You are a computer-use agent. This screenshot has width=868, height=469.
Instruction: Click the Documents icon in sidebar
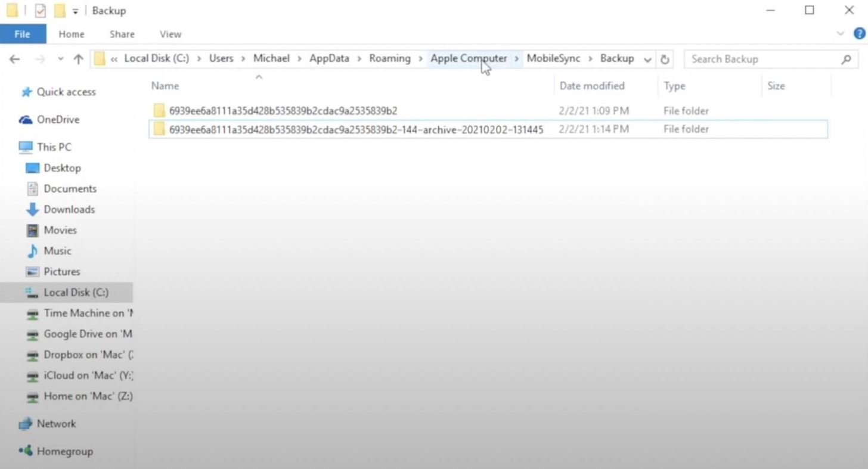pyautogui.click(x=33, y=189)
